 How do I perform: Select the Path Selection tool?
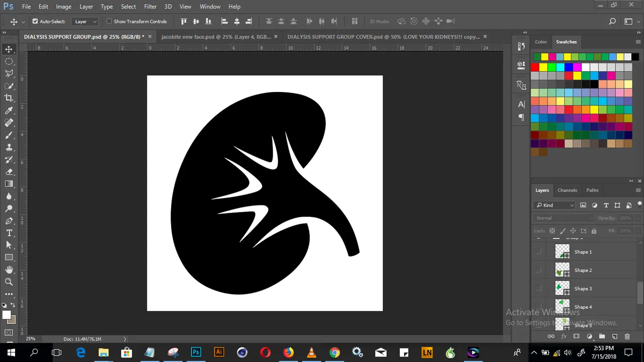point(9,245)
